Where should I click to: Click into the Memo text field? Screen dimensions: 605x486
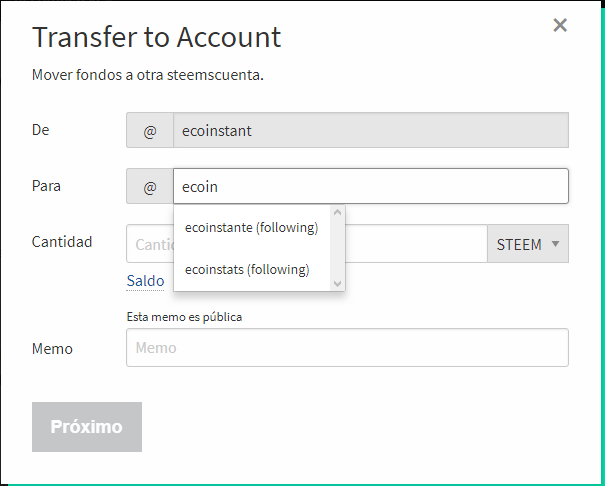click(347, 348)
